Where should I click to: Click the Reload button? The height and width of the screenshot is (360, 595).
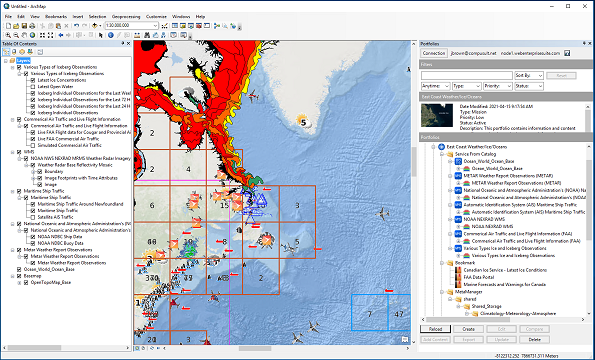(436, 329)
